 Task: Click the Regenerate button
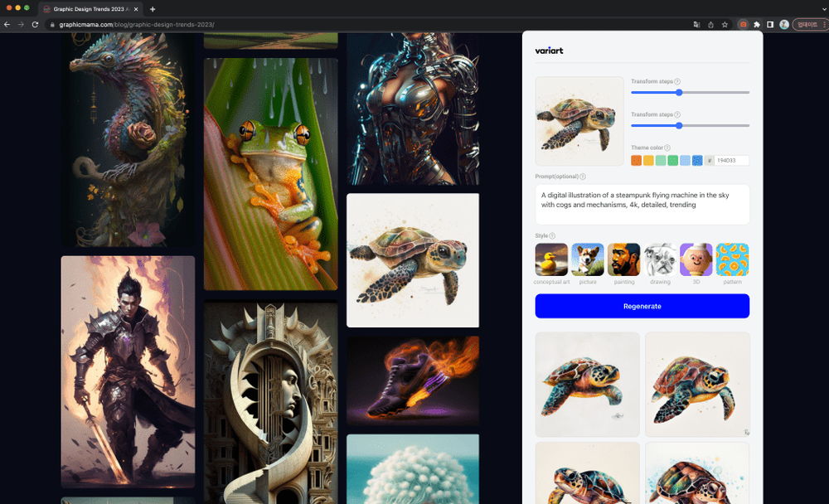pos(642,306)
